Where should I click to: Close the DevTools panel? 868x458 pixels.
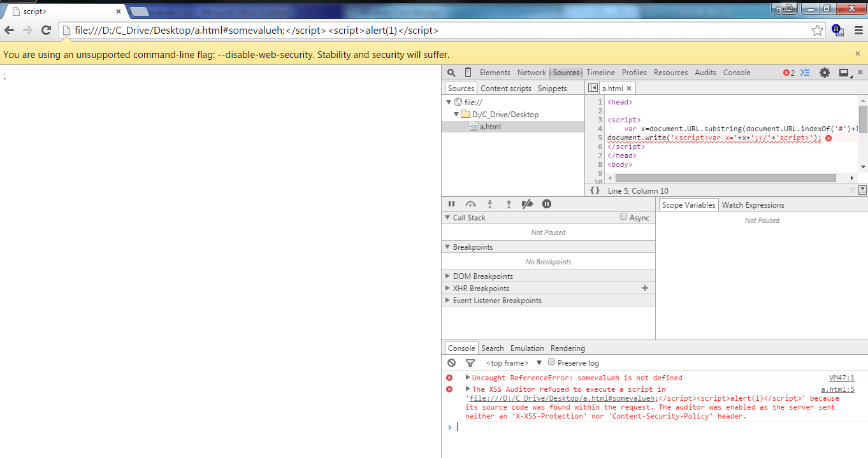click(x=860, y=73)
